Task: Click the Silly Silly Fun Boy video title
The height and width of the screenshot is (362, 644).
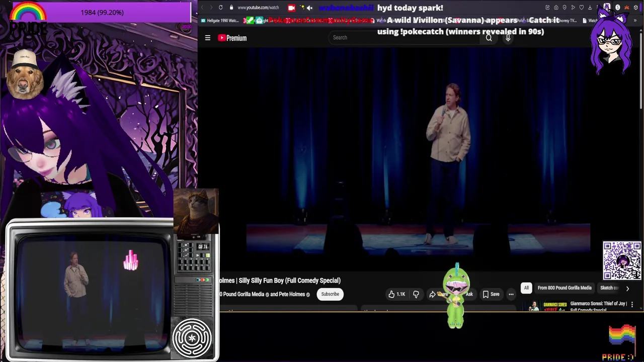Action: pos(280,281)
